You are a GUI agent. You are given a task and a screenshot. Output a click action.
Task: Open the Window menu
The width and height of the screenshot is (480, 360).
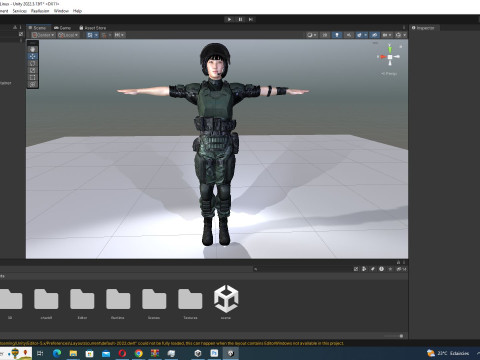coord(61,11)
